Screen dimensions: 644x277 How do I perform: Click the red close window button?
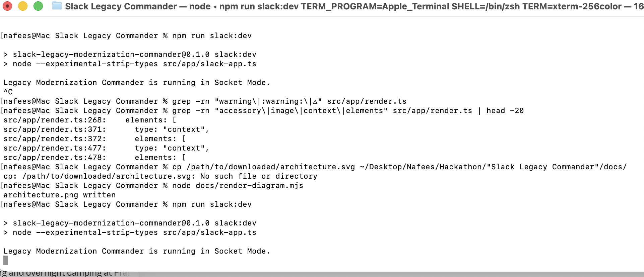click(x=7, y=6)
